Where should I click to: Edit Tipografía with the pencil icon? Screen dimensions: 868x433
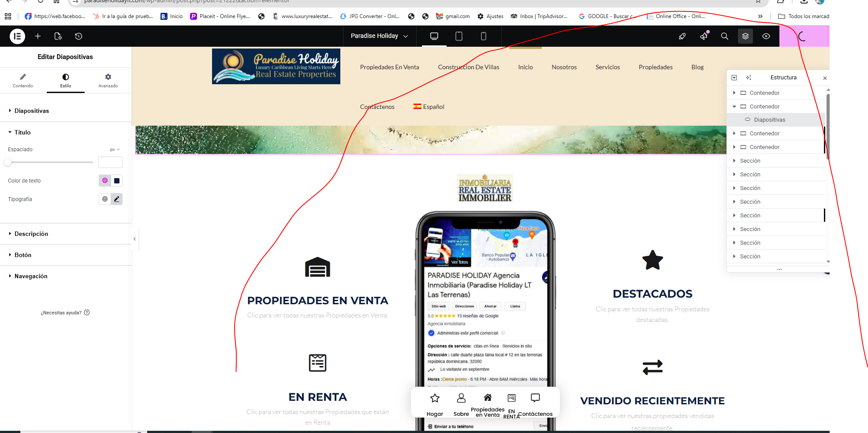117,199
